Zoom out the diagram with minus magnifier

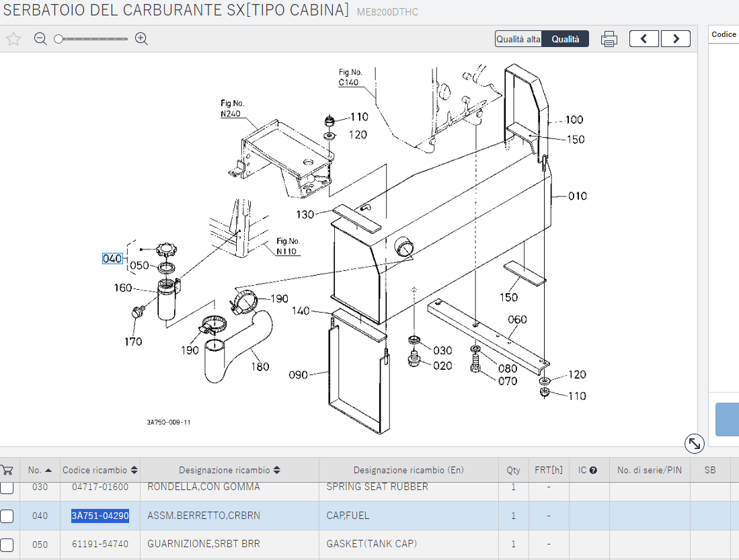(x=40, y=39)
